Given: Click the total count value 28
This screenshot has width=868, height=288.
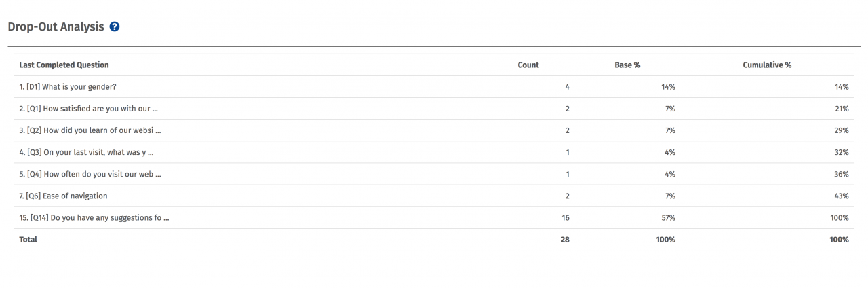Looking at the screenshot, I should 565,240.
